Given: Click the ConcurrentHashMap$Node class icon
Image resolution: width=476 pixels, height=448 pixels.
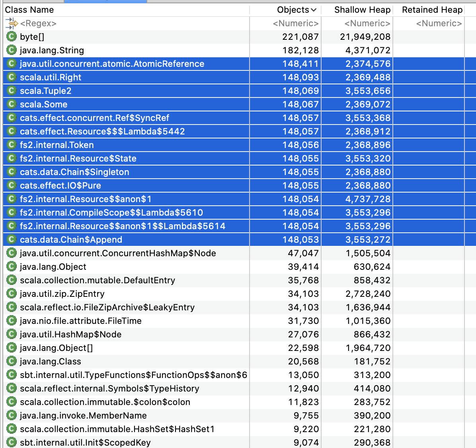Looking at the screenshot, I should [12, 253].
